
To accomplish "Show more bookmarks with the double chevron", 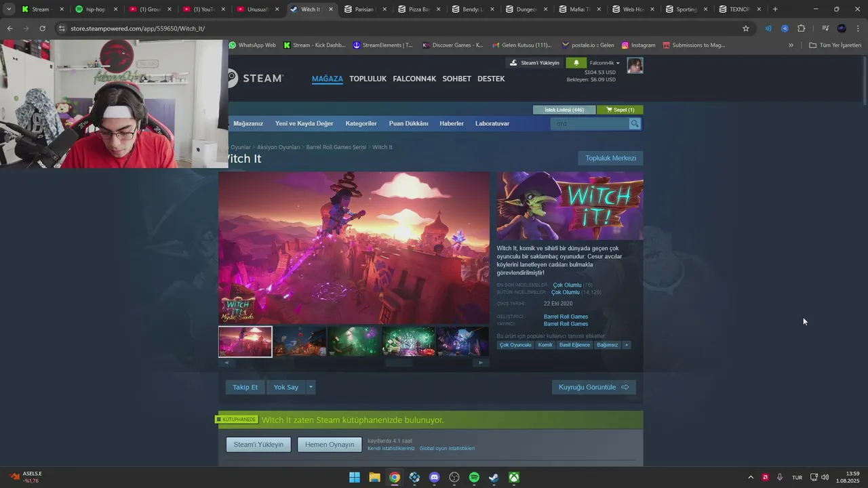I will pos(791,45).
